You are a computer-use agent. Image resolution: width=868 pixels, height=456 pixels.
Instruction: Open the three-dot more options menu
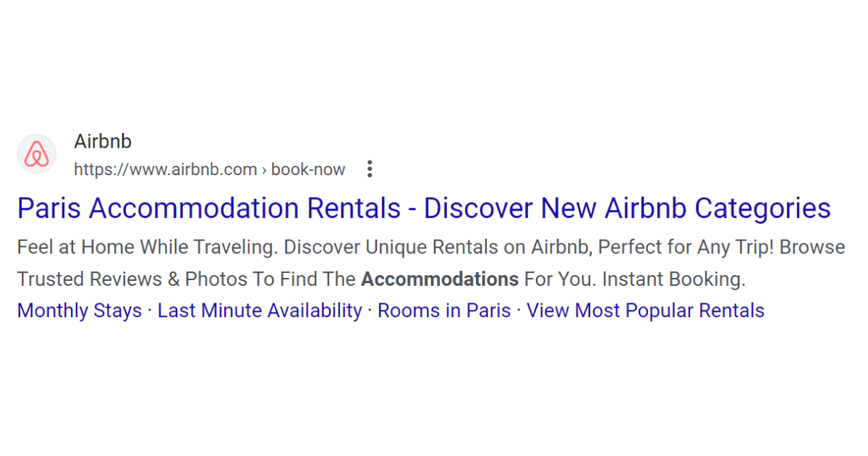pyautogui.click(x=370, y=169)
